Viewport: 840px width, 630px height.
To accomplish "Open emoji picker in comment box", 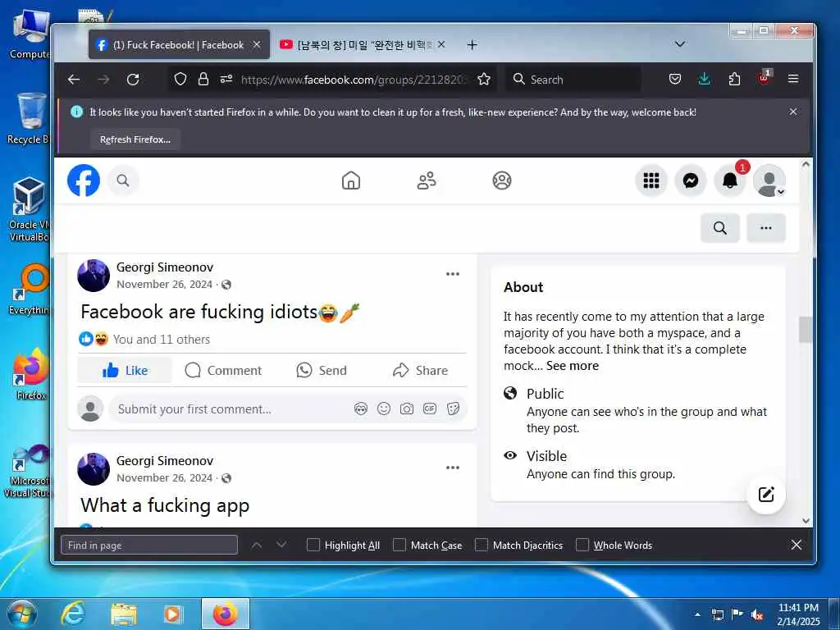I will [384, 409].
